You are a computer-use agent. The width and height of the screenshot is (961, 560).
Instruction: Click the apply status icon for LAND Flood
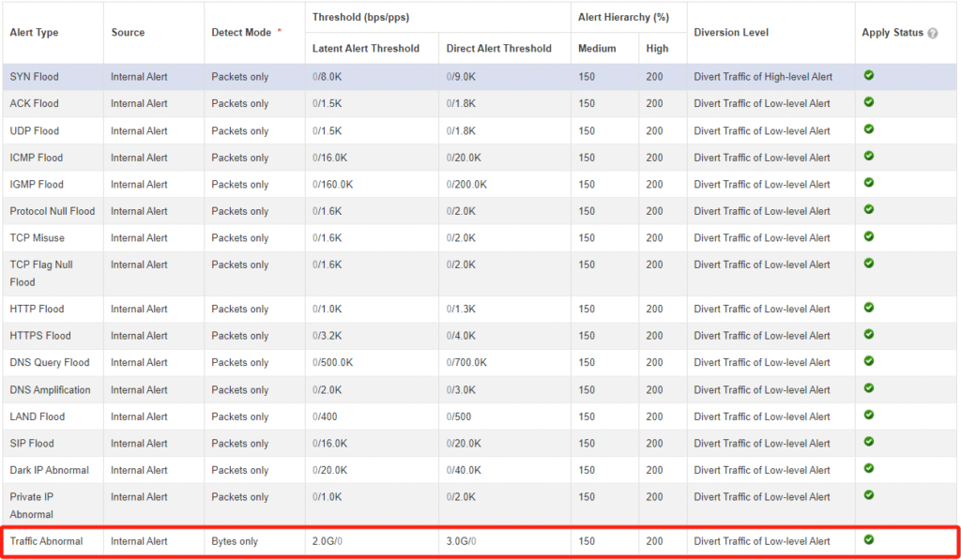point(868,416)
